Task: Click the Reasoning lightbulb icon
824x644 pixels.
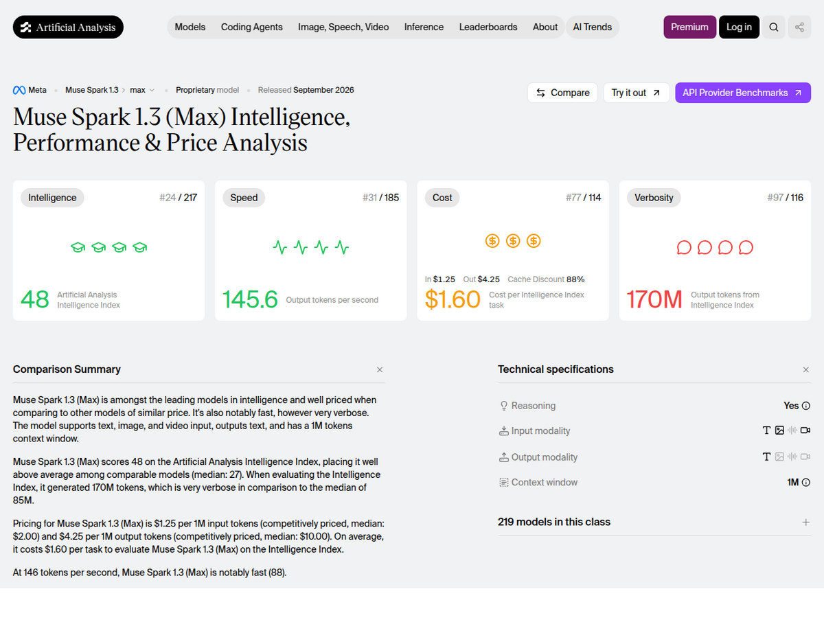Action: coord(504,406)
